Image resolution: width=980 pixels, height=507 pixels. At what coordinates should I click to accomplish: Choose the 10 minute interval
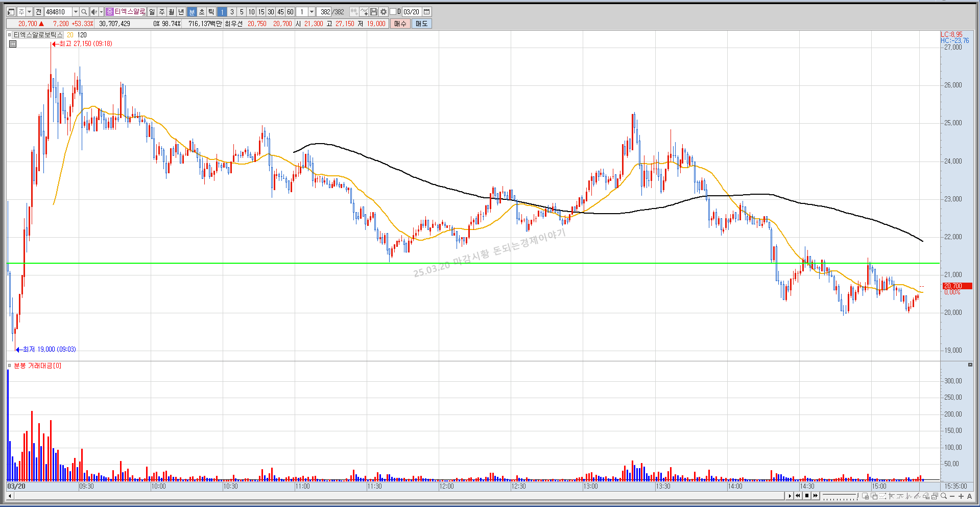click(251, 12)
